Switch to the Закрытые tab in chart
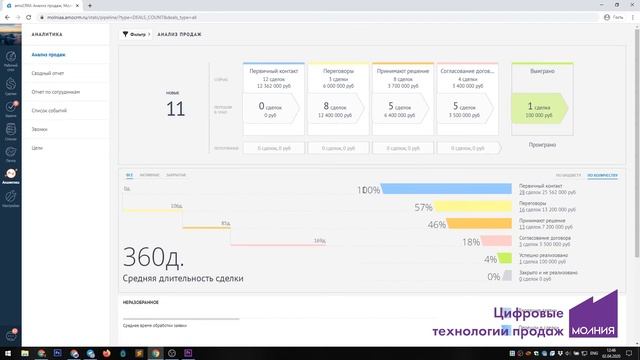This screenshot has height=360, width=640. click(x=176, y=175)
